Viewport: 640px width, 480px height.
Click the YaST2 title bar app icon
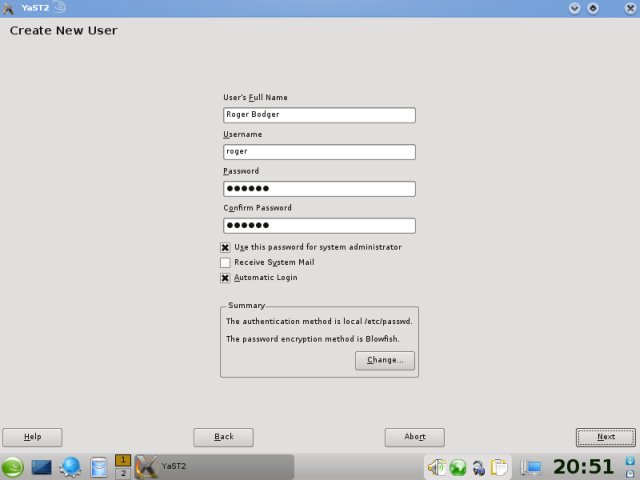(8, 8)
